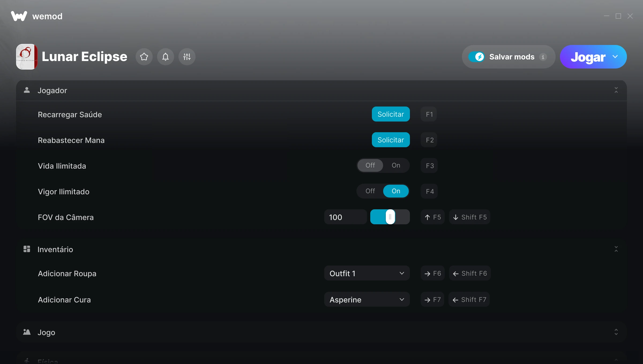
Task: Open the Adicionar Roupa Outfit 1 dropdown
Action: (x=367, y=273)
